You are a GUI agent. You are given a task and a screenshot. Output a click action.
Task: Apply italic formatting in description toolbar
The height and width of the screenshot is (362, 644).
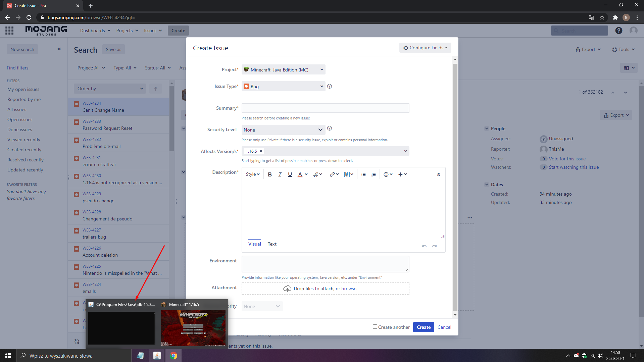tap(280, 174)
